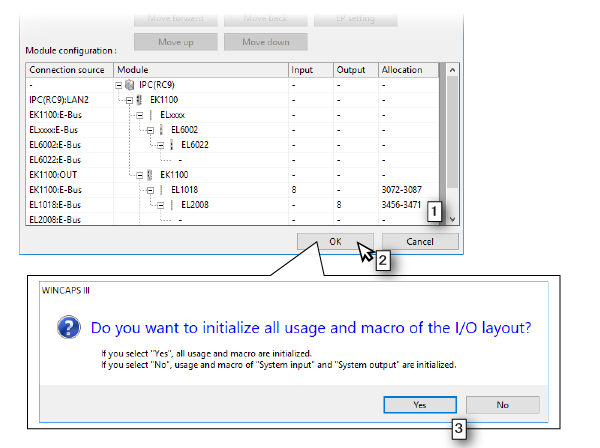Viewport: 600px width, 448px height.
Task: Click the EL2008 output terminal icon
Action: (171, 203)
